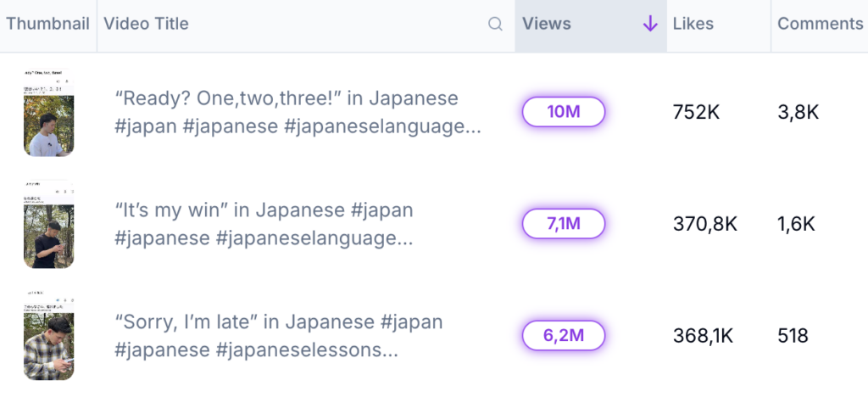Select the 752K likes value

pos(696,112)
